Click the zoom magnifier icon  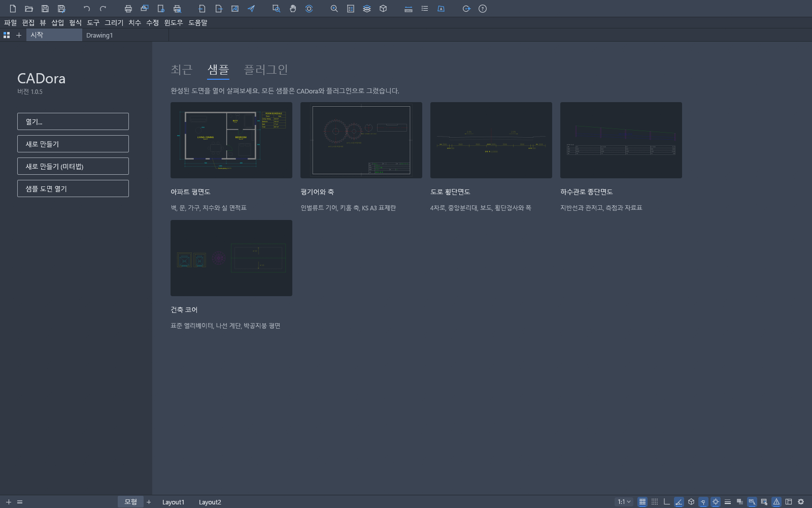334,9
